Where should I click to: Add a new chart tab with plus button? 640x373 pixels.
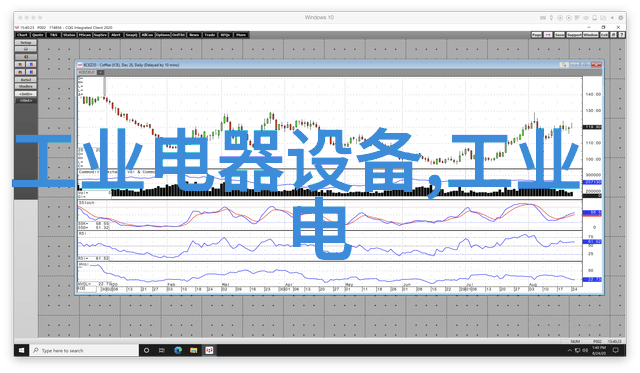click(100, 72)
